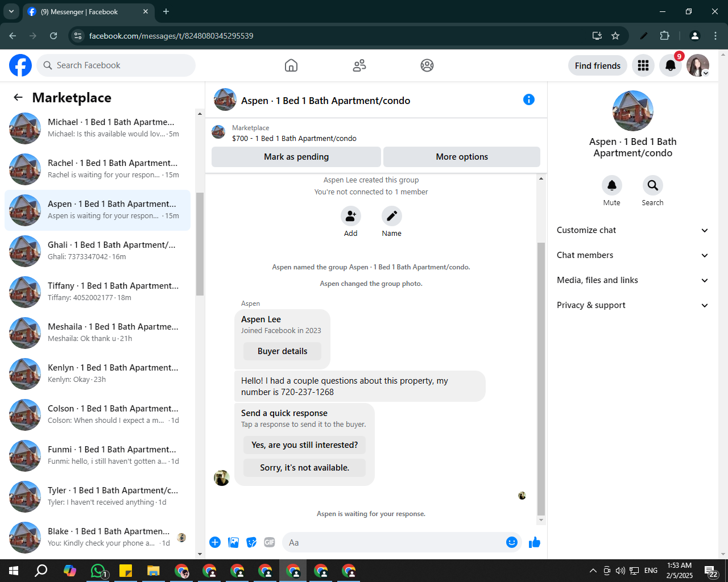The image size is (728, 582).
Task: Open the $700 Marketplace listing link
Action: coord(294,138)
